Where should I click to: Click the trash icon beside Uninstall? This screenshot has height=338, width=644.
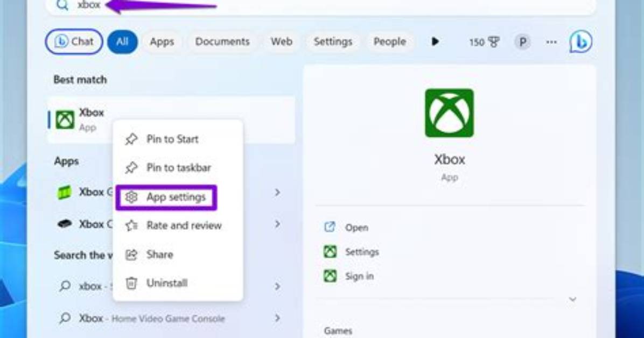pos(131,283)
